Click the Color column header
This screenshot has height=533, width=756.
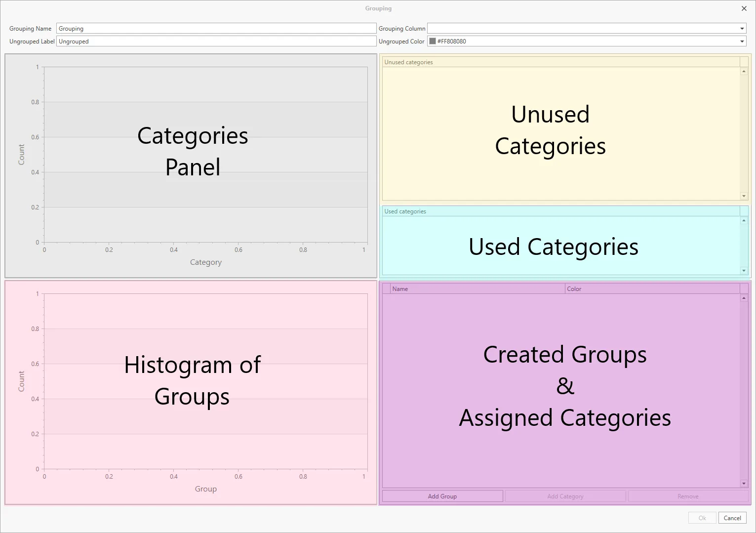pyautogui.click(x=652, y=289)
